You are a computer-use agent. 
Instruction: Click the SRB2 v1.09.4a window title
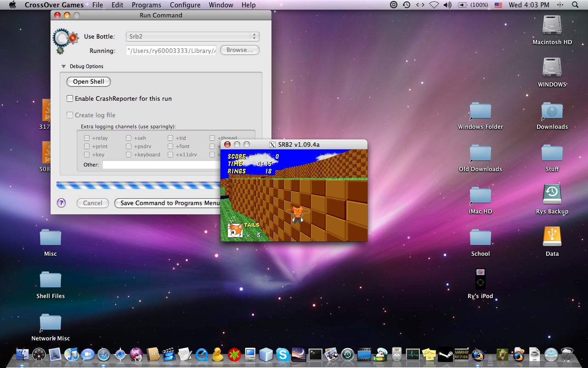[299, 144]
